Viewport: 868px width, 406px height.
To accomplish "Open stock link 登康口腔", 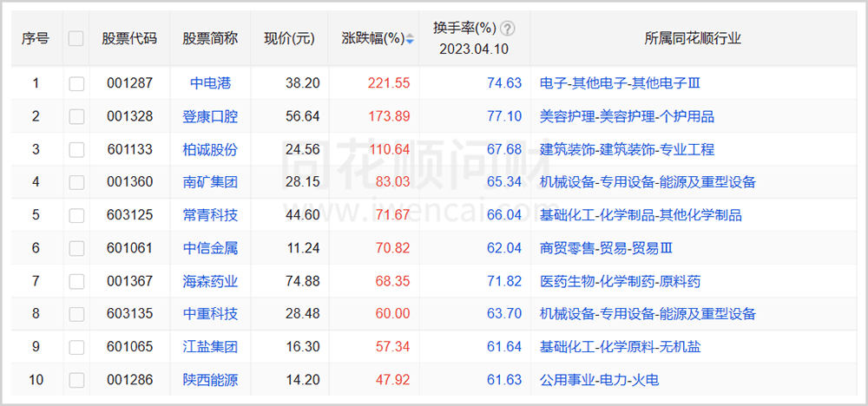I will [x=210, y=116].
